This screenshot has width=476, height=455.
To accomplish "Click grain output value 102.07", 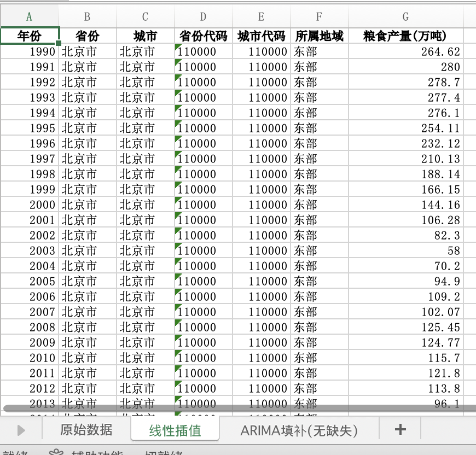I will 406,312.
